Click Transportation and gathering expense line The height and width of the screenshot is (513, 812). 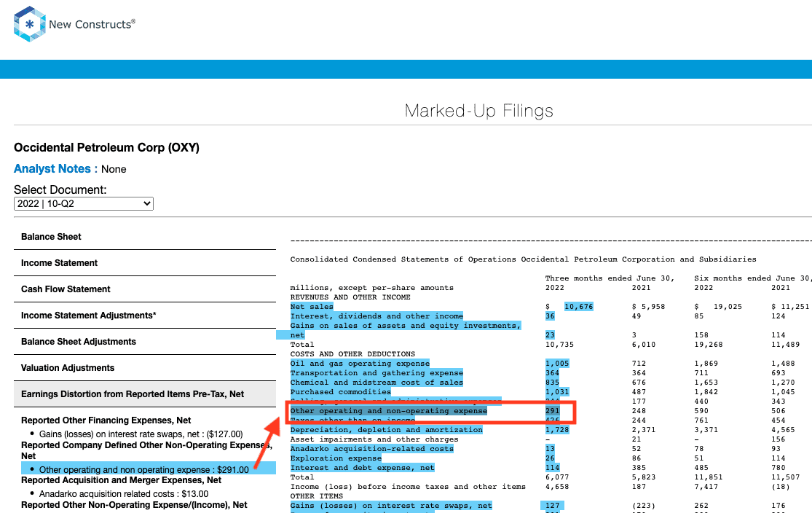[x=377, y=373]
